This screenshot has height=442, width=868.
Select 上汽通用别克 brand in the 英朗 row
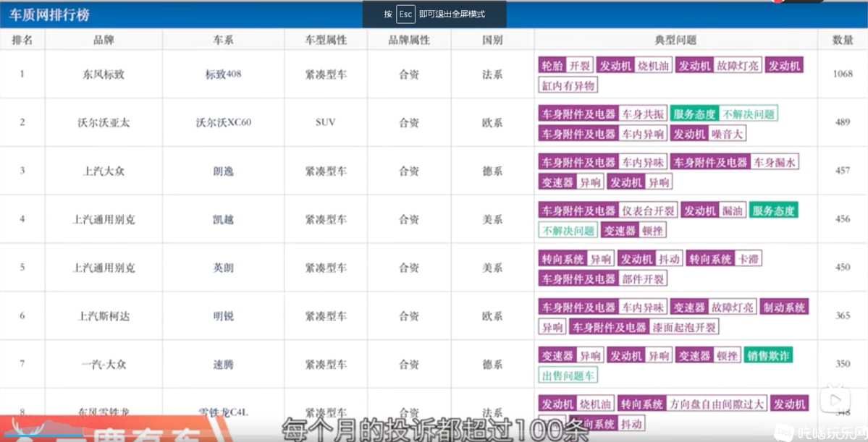(x=104, y=268)
